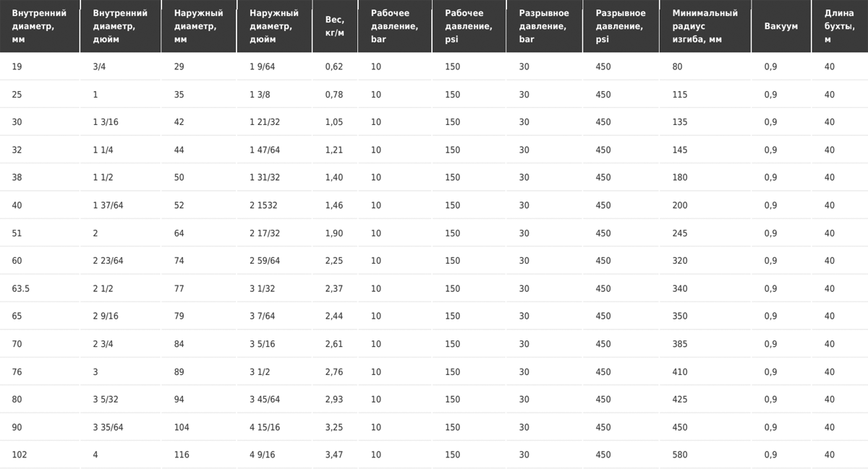Click the 'Вакуум' column header
Screen dimensions: 868x469
782,26
